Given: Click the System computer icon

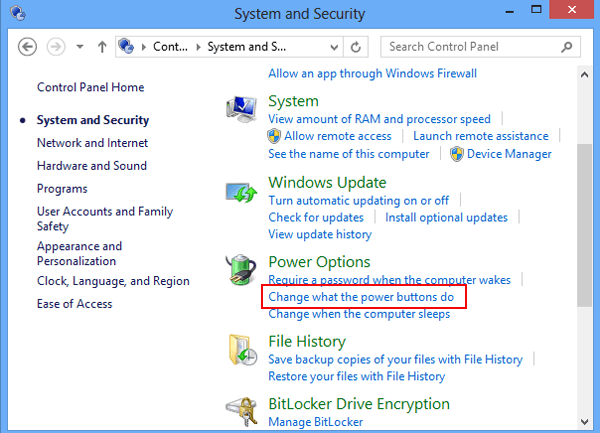Looking at the screenshot, I should [x=241, y=109].
